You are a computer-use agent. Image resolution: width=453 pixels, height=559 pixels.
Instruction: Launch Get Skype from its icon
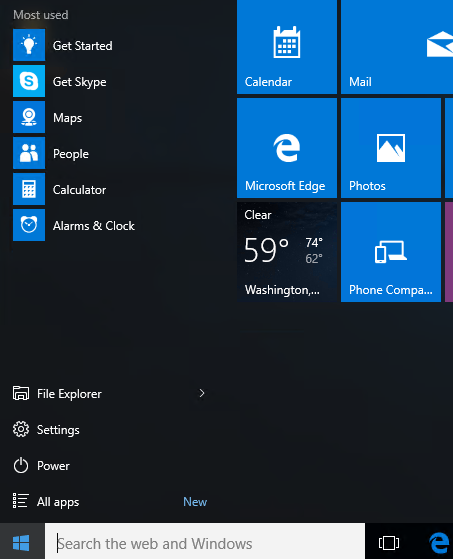(29, 81)
